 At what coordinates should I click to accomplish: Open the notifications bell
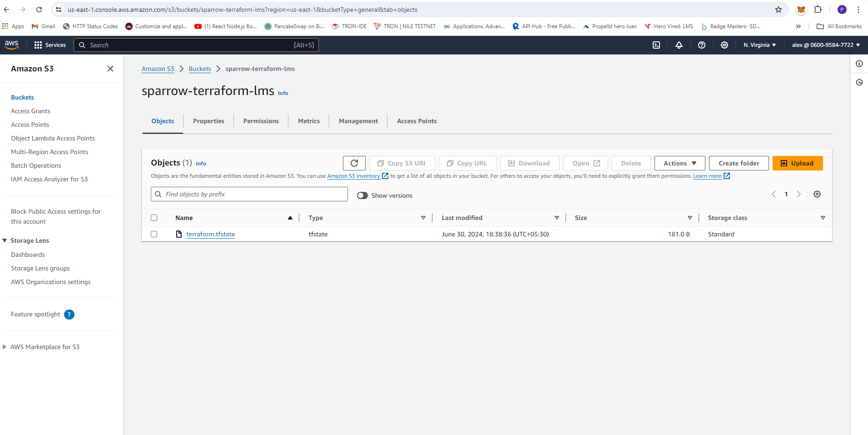pyautogui.click(x=679, y=45)
